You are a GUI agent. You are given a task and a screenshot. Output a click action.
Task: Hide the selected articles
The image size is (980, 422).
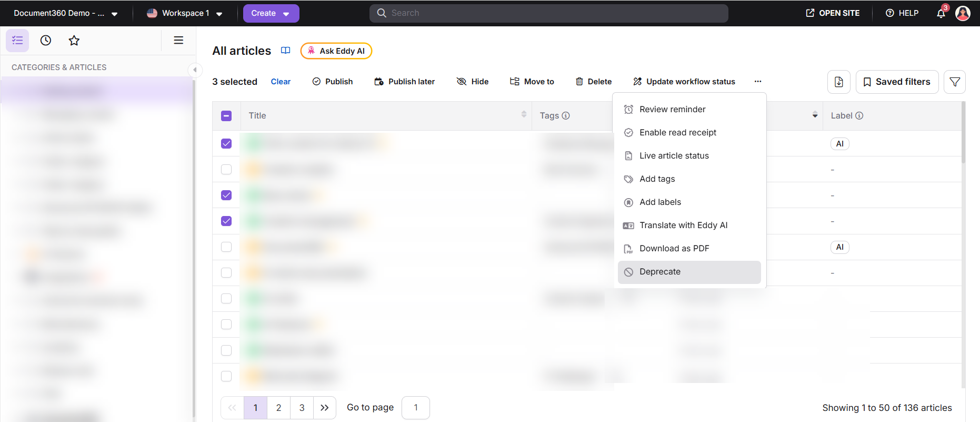pyautogui.click(x=473, y=82)
